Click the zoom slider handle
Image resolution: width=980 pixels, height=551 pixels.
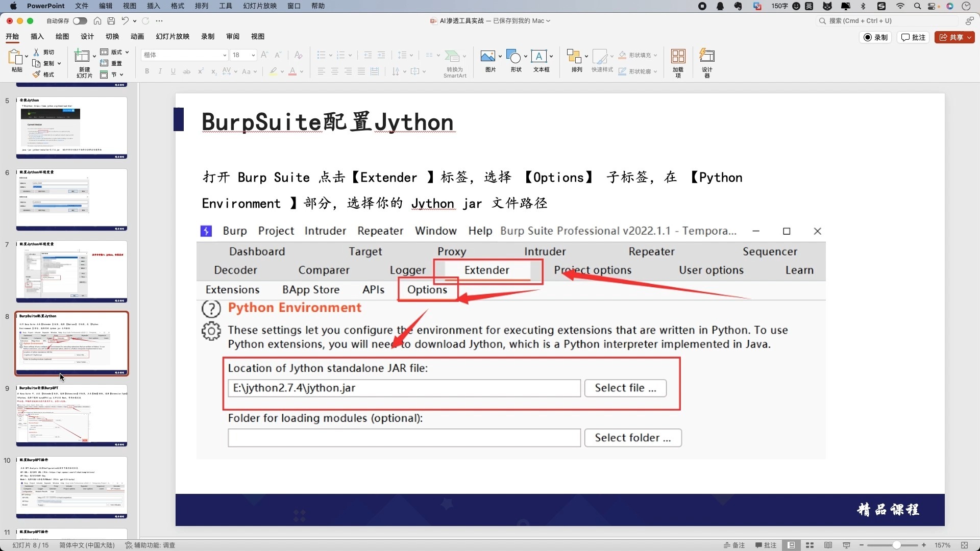click(896, 545)
